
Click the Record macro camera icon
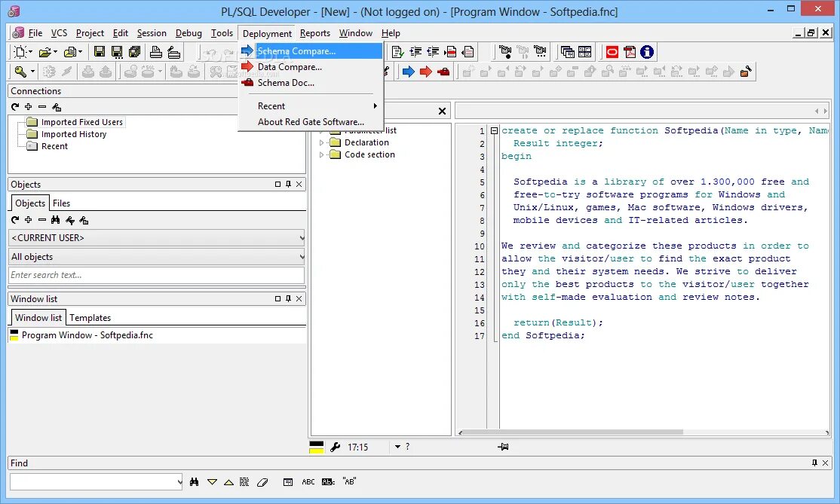point(504,52)
